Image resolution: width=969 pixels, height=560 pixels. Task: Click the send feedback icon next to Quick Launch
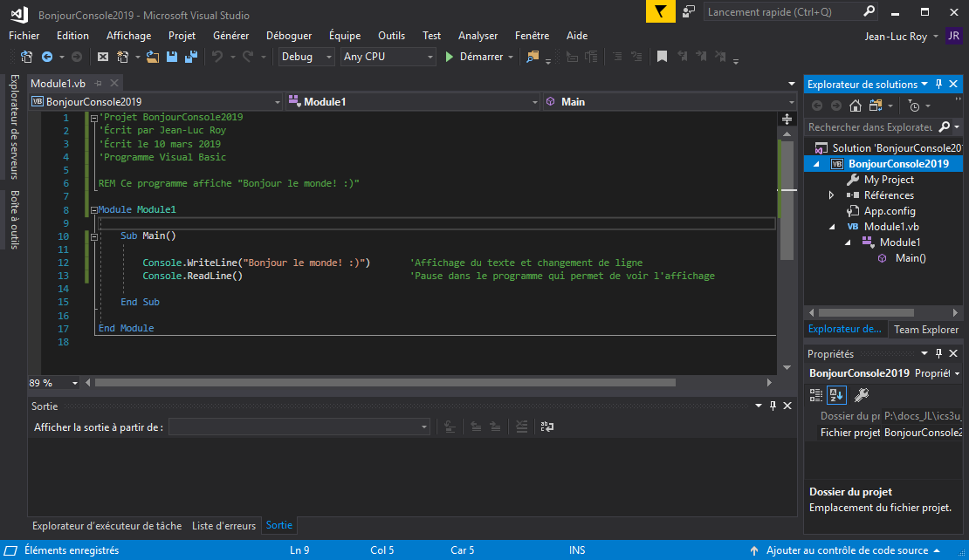(x=689, y=11)
